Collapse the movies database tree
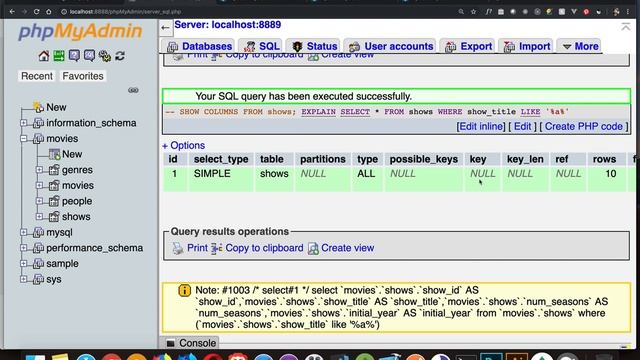The width and height of the screenshot is (640, 360). click(24, 138)
